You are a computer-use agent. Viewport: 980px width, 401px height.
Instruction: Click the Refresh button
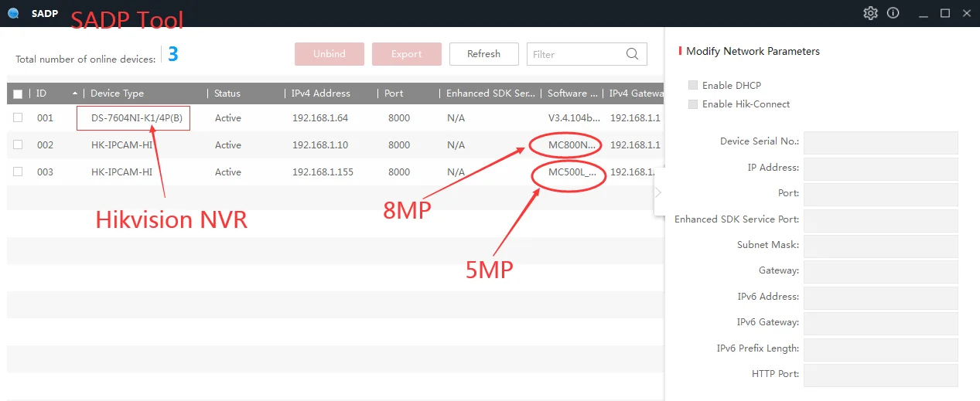pos(484,54)
